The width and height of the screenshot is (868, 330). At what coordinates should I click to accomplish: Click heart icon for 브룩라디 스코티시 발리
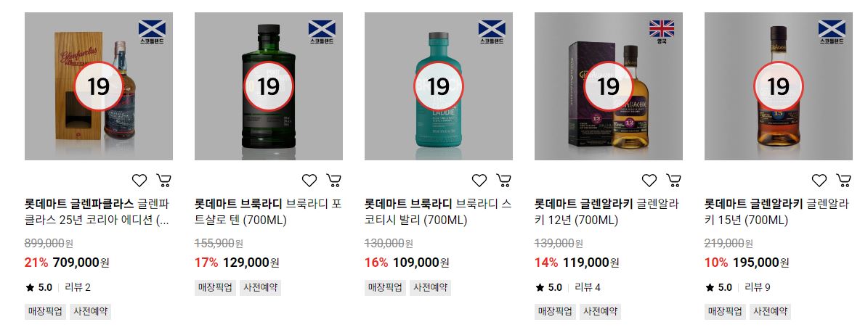[x=479, y=180]
